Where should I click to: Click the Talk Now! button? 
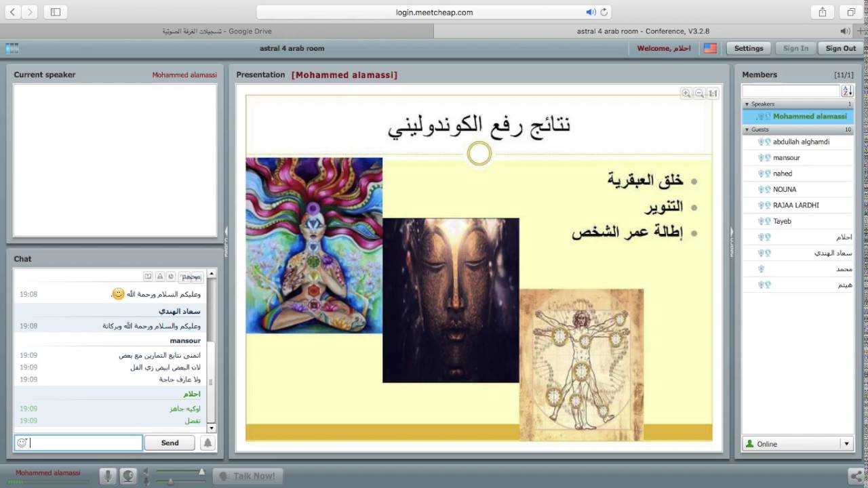pos(247,476)
